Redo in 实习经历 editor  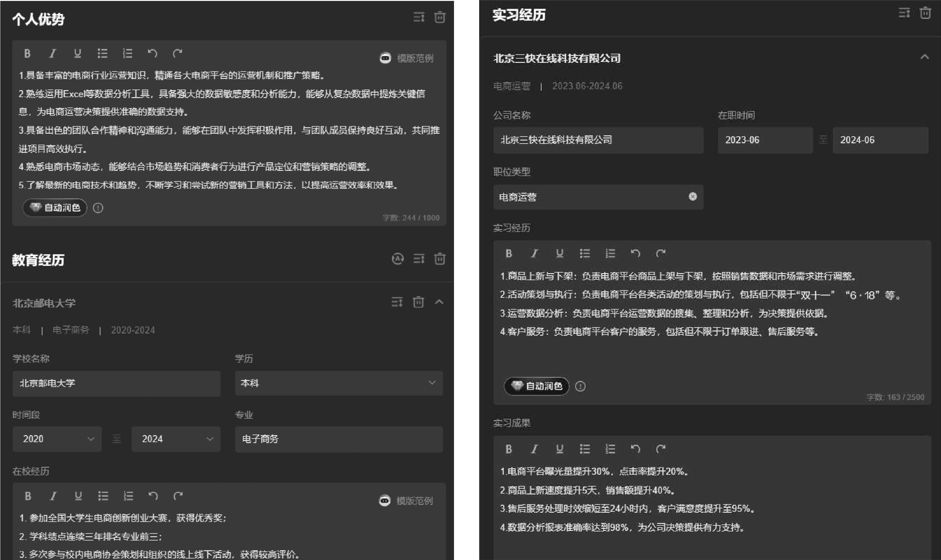[x=660, y=253]
